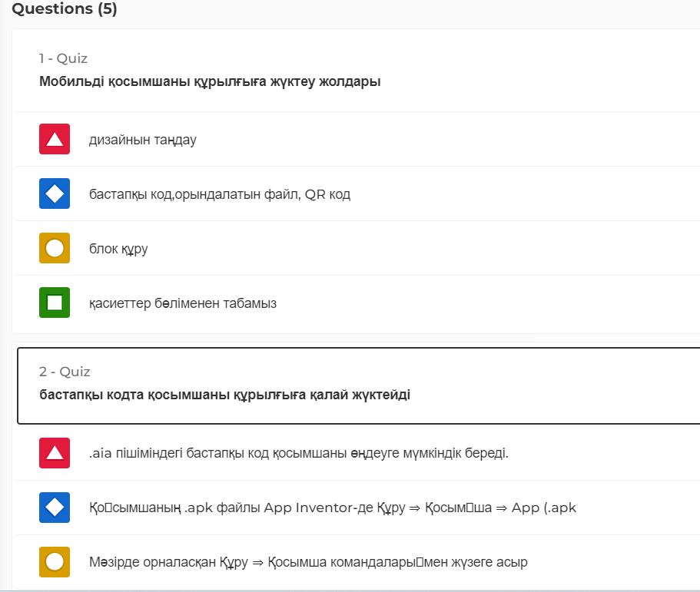Image resolution: width=700 pixels, height=592 pixels.
Task: Open question 'бастапқы кодта қосымшаны құрылғыға қалай жүктейді'
Action: tap(224, 395)
